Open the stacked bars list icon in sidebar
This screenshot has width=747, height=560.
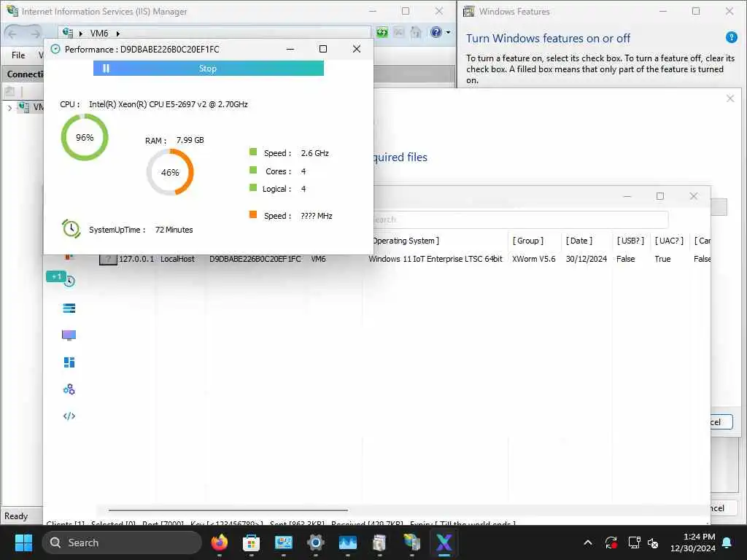[69, 308]
